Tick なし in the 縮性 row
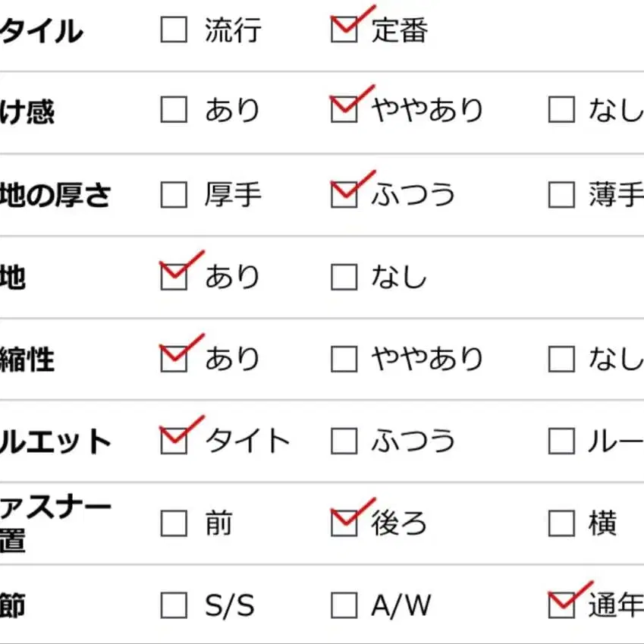Image resolution: width=644 pixels, height=644 pixels. pyautogui.click(x=561, y=359)
